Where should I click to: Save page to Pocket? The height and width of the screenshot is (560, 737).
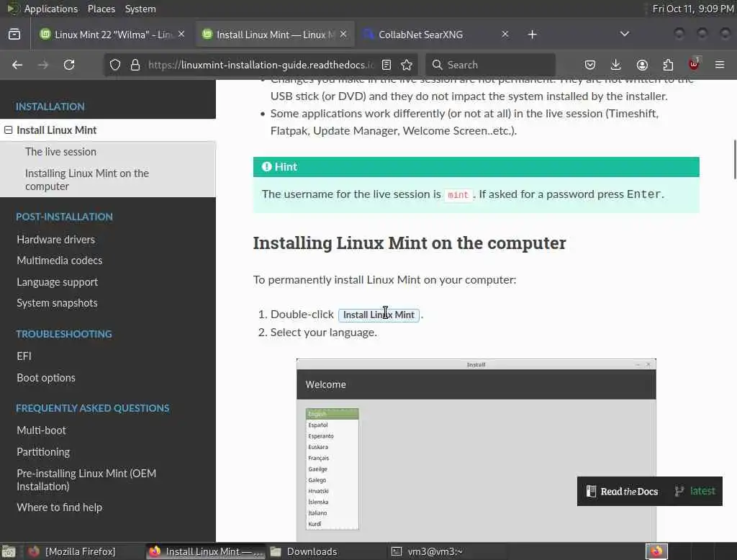click(590, 65)
